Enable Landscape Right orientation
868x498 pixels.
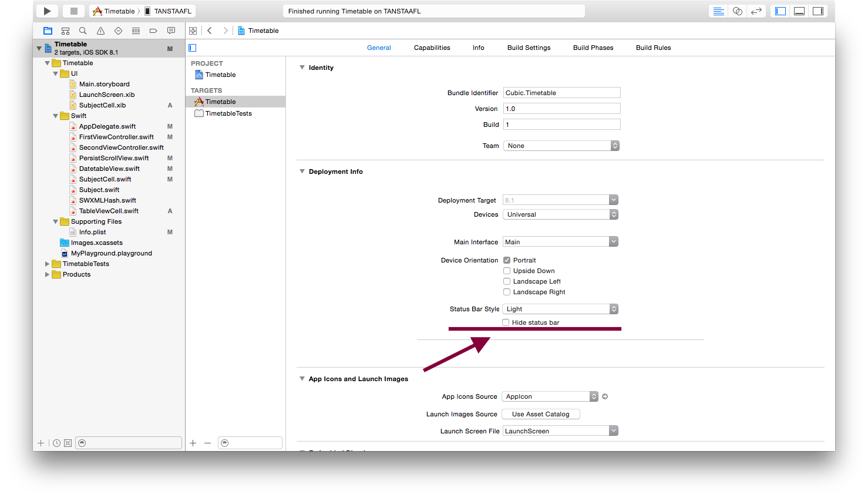tap(506, 292)
